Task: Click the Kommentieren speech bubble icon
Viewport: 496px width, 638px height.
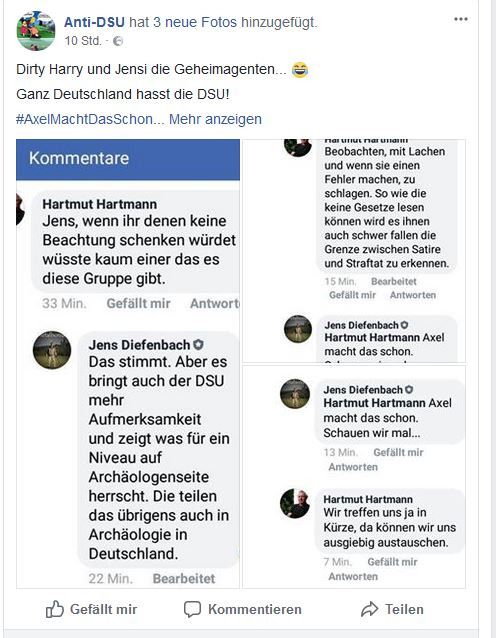Action: [x=192, y=609]
